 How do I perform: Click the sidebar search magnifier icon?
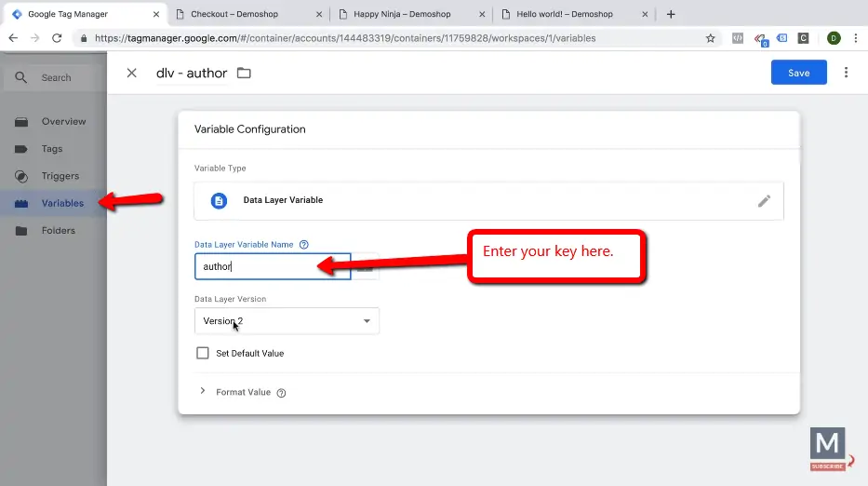20,77
